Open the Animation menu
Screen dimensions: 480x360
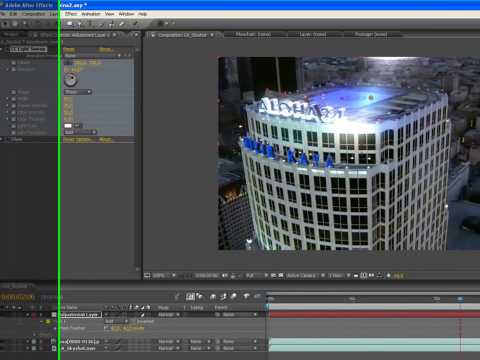point(91,14)
